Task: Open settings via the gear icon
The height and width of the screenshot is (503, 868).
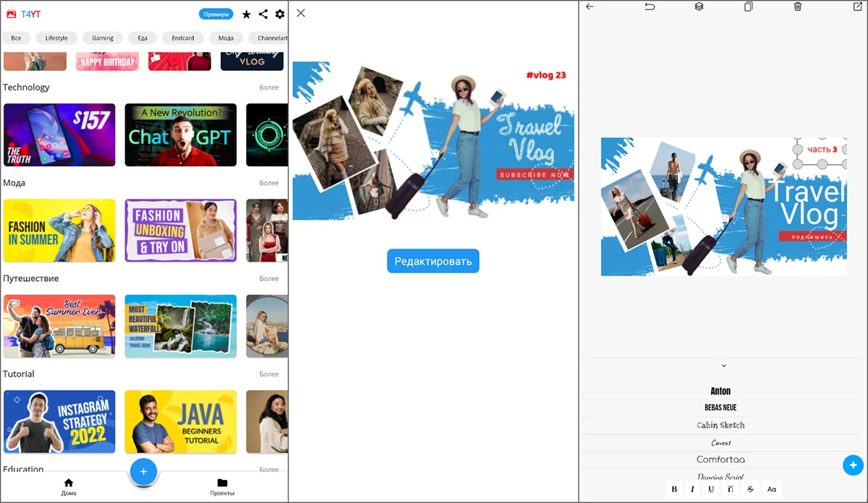Action: [x=280, y=14]
